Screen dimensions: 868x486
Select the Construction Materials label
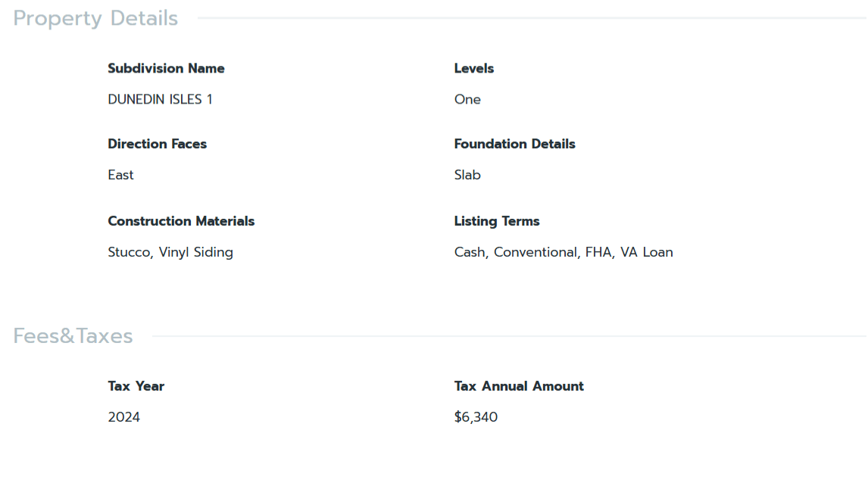pyautogui.click(x=181, y=221)
